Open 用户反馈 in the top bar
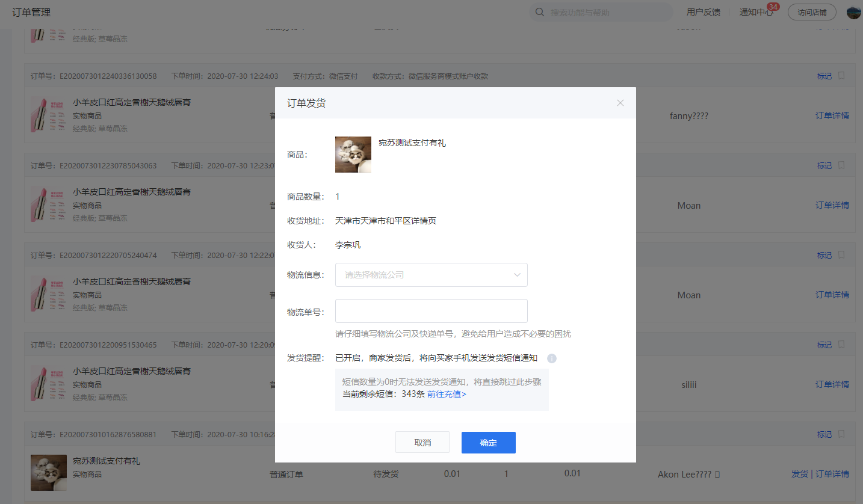This screenshot has width=863, height=504. pyautogui.click(x=704, y=12)
